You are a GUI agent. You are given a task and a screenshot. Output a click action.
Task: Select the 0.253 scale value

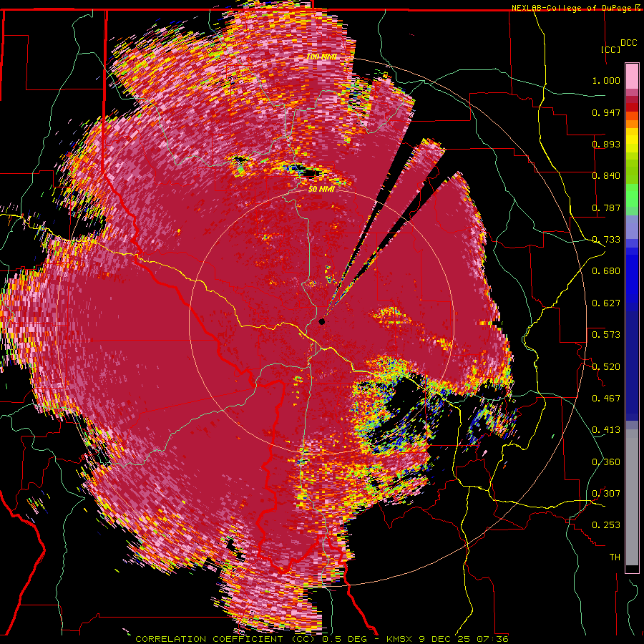[606, 525]
